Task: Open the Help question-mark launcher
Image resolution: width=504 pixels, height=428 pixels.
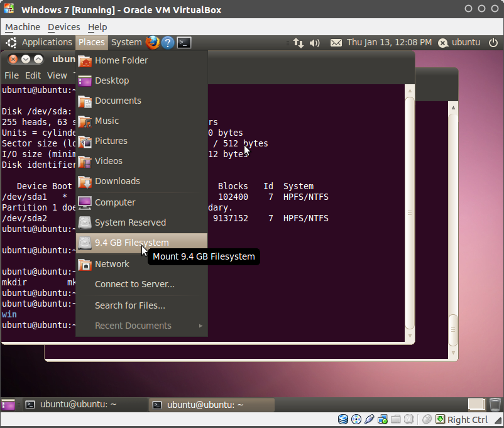Action: point(167,43)
